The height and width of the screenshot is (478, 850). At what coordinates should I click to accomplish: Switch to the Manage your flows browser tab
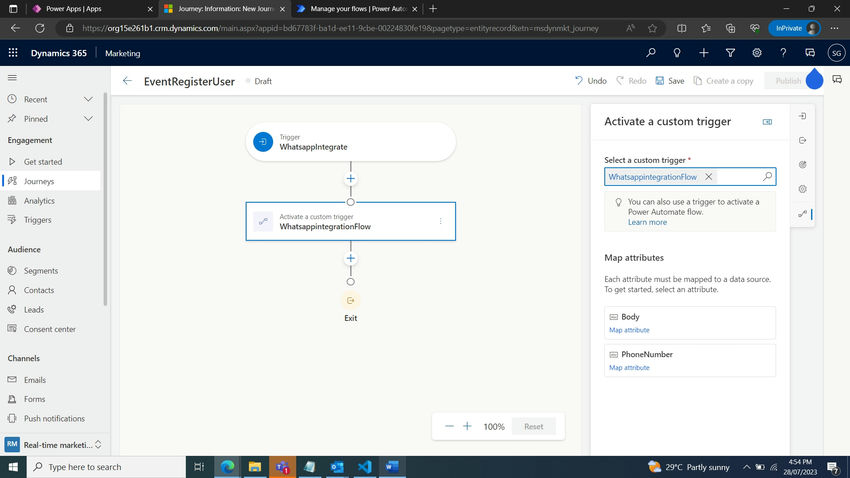point(358,9)
